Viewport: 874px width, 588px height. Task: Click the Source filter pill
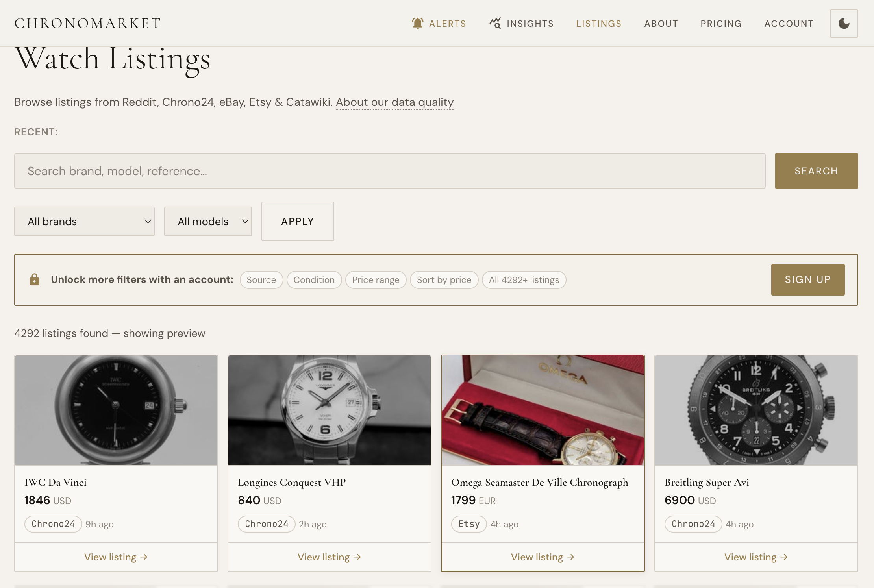coord(261,279)
